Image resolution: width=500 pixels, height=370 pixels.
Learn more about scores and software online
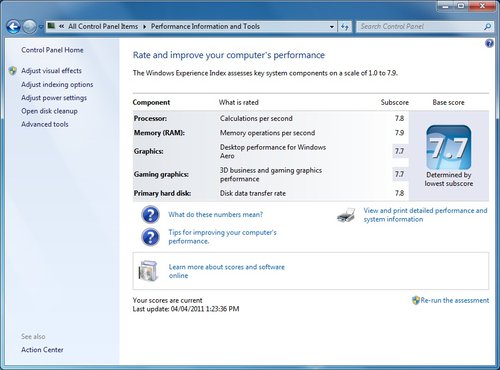tap(227, 271)
